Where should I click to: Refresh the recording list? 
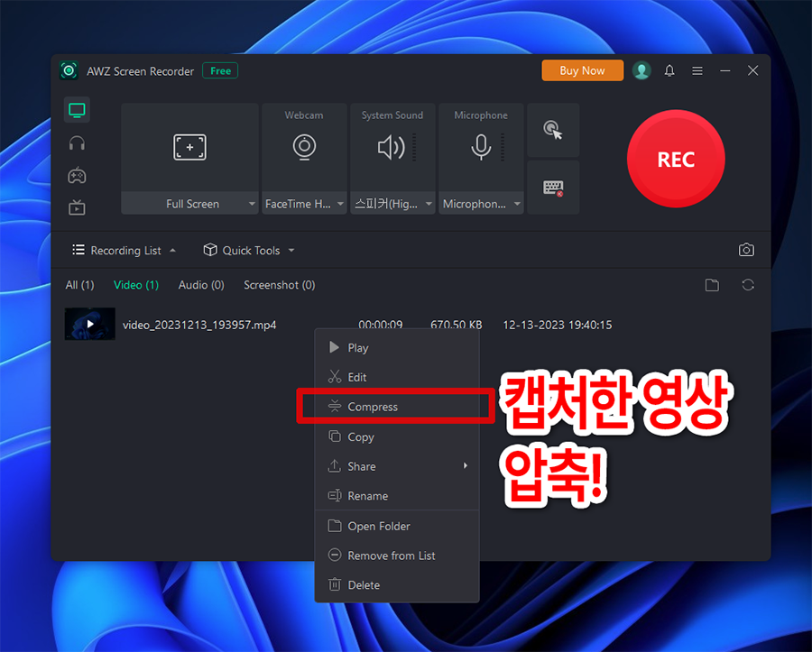click(x=748, y=285)
